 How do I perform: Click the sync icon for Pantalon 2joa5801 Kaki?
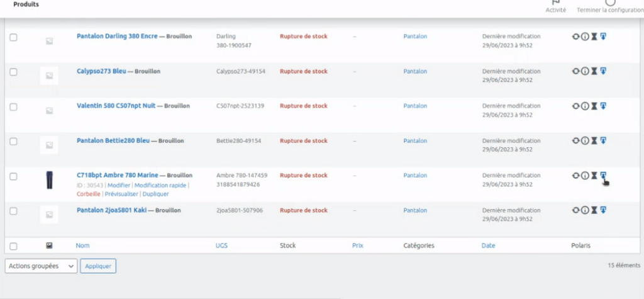coord(575,210)
